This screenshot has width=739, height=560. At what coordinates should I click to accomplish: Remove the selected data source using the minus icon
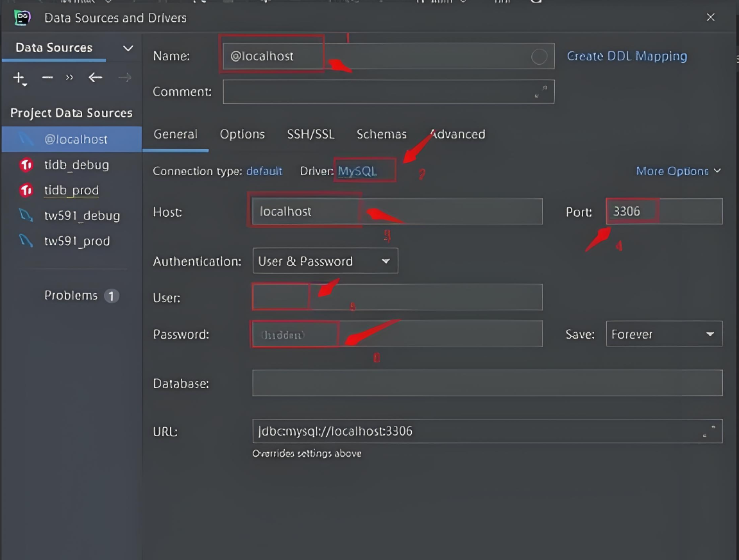coord(46,77)
